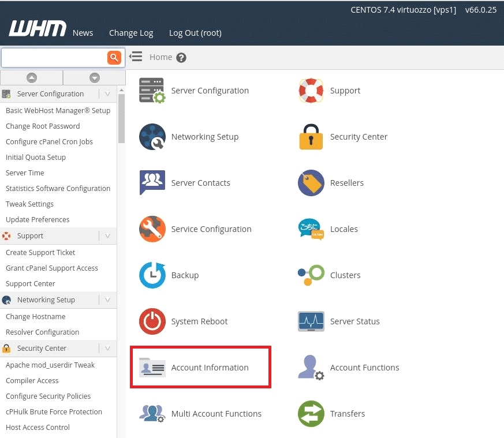
Task: Open the Server Configuration icon
Action: point(151,91)
